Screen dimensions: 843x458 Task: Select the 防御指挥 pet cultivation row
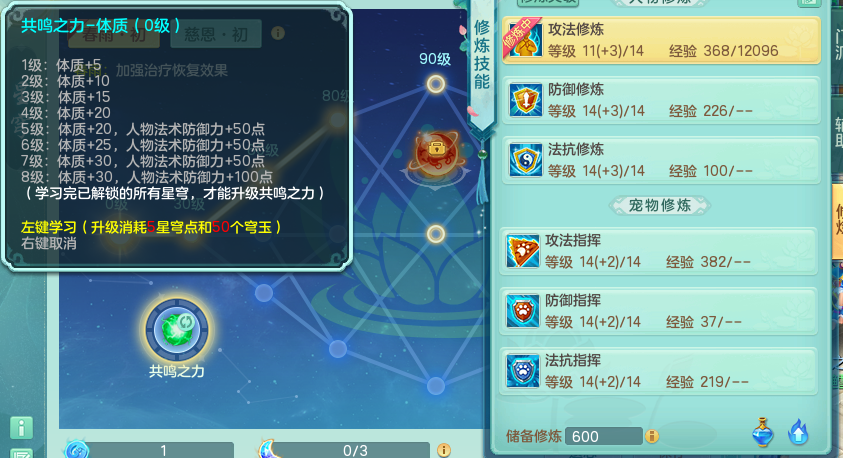[x=659, y=311]
